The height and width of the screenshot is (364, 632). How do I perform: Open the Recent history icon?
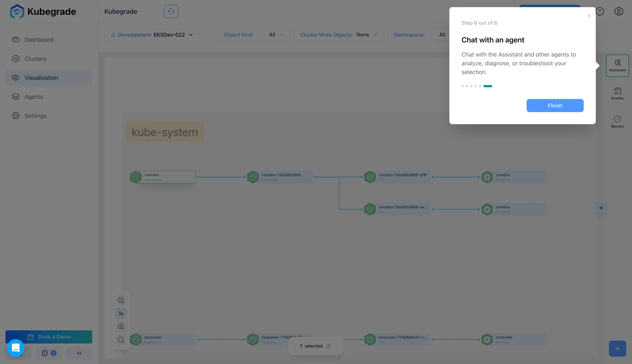[617, 122]
